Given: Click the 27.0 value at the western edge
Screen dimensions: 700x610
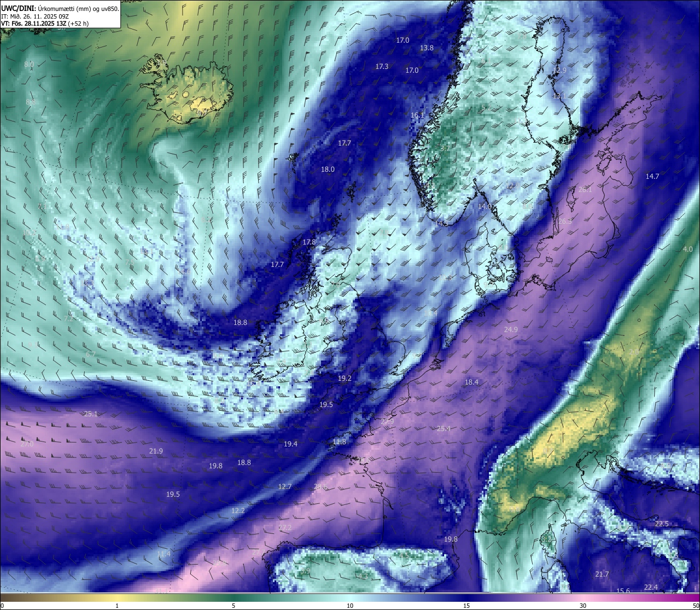Looking at the screenshot, I should click(27, 444).
